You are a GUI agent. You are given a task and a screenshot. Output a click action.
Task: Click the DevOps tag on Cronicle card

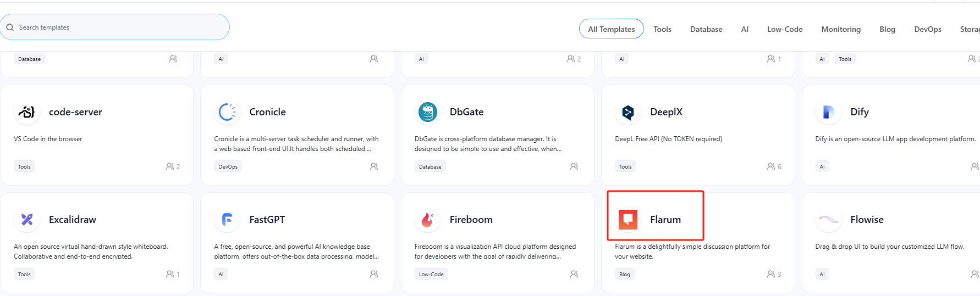click(x=228, y=166)
